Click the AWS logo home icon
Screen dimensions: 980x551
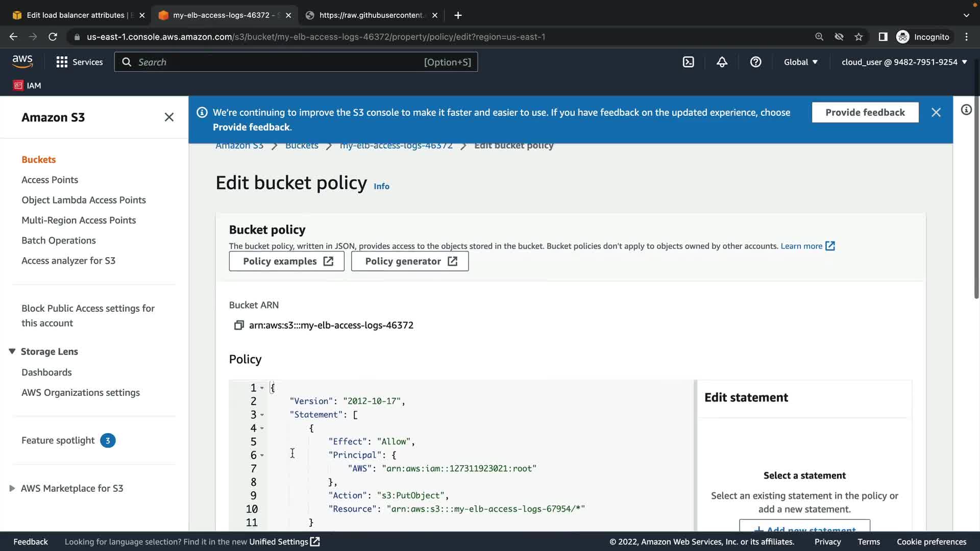tap(22, 62)
